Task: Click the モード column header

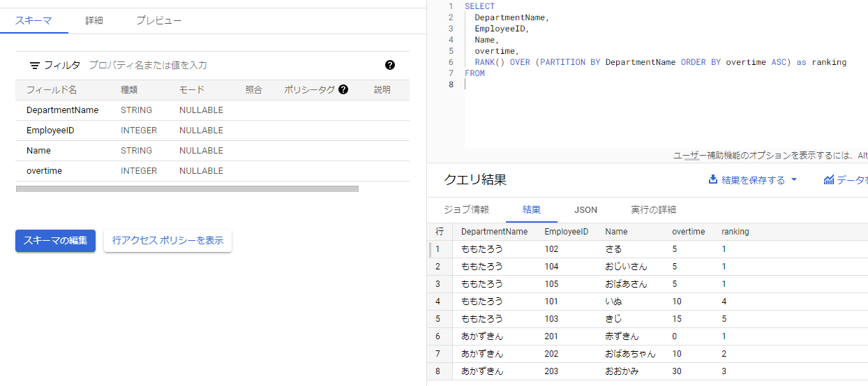Action: pos(192,90)
